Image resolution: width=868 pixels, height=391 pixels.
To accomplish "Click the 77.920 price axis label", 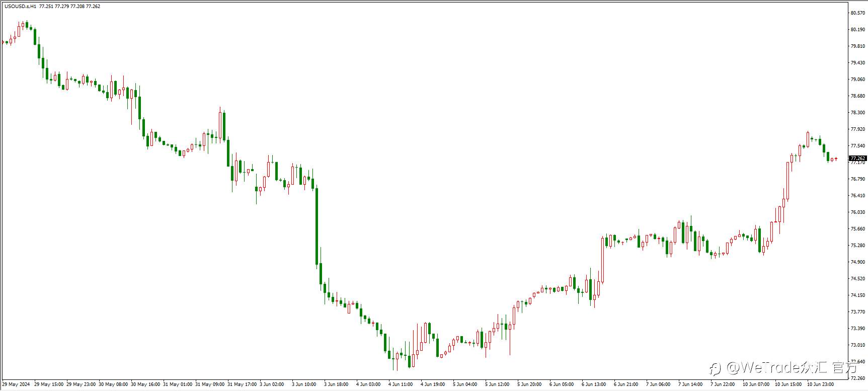I will (857, 129).
